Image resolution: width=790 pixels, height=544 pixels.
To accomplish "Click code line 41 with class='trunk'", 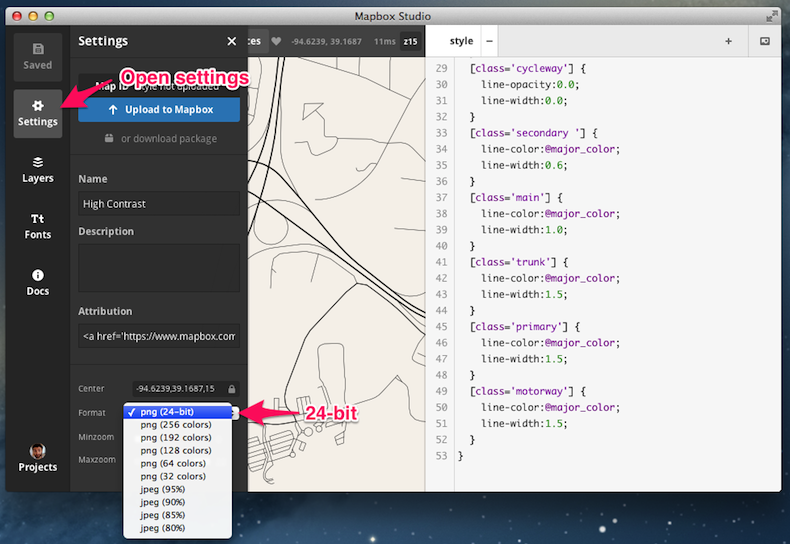I will (519, 262).
